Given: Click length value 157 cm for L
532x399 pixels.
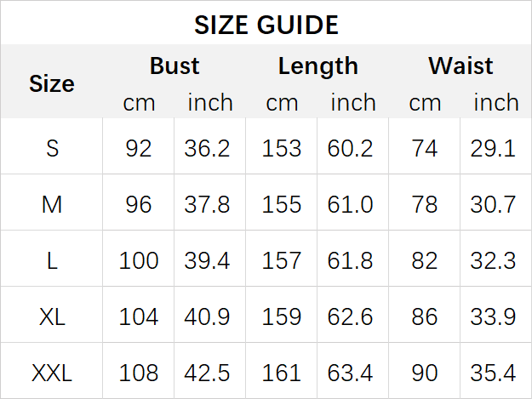Looking at the screenshot, I should click(x=282, y=260).
